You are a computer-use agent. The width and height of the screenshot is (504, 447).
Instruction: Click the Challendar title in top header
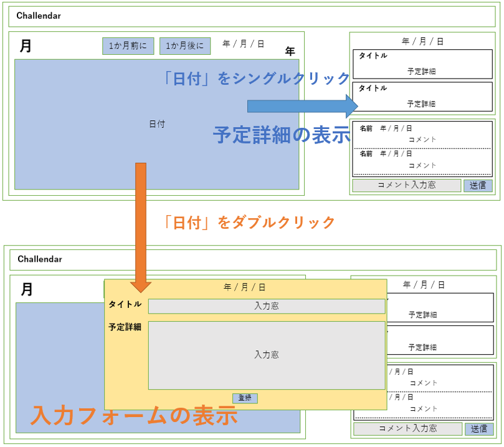coord(39,16)
